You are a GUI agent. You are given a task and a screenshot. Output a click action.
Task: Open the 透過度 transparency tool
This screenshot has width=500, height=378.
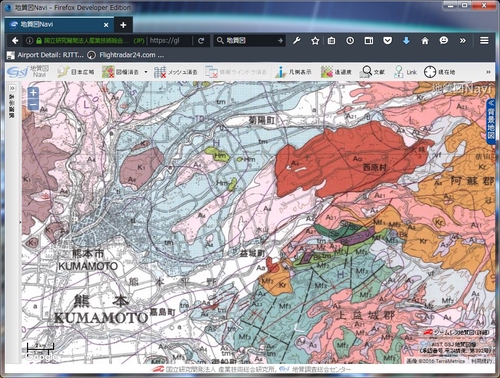point(336,72)
